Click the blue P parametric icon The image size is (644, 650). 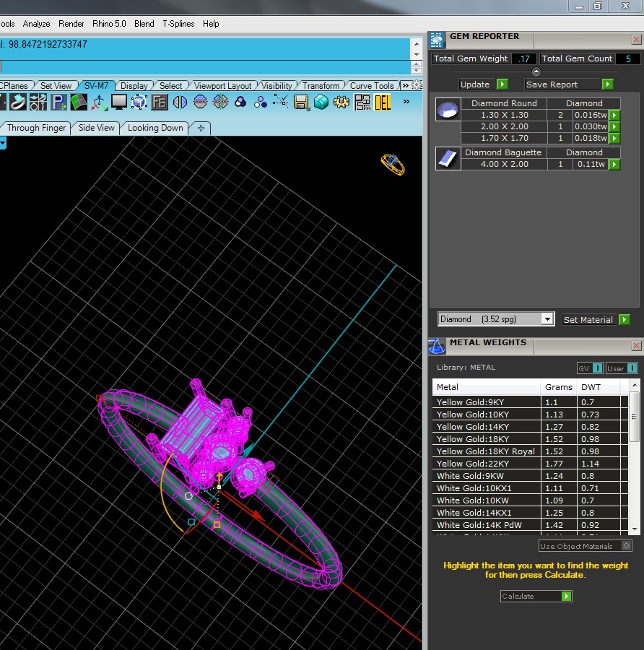point(58,102)
